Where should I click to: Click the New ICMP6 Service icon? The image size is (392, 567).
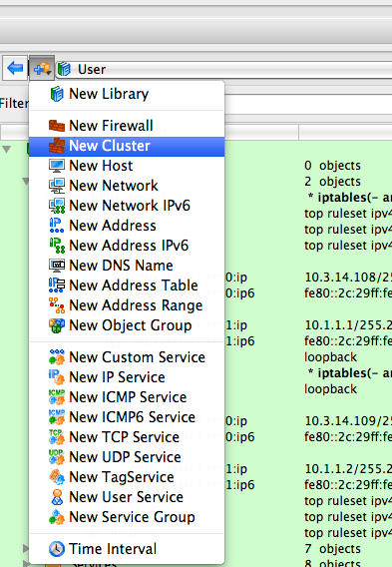(x=57, y=417)
